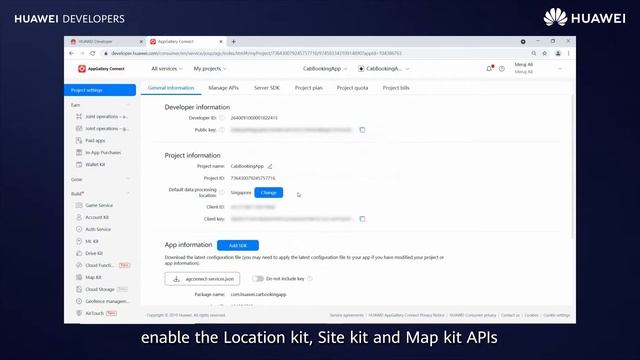
Task: Open the Chrome three-dot menu
Action: 569,53
